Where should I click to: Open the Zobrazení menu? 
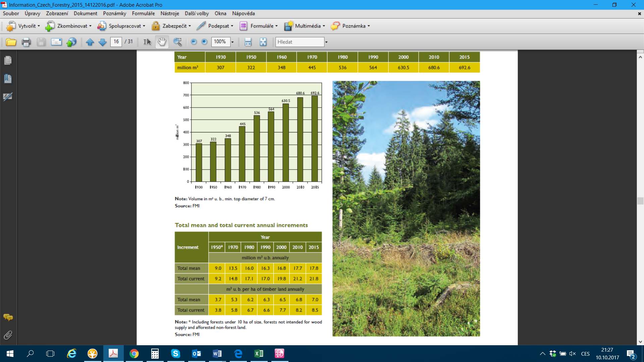pos(57,13)
